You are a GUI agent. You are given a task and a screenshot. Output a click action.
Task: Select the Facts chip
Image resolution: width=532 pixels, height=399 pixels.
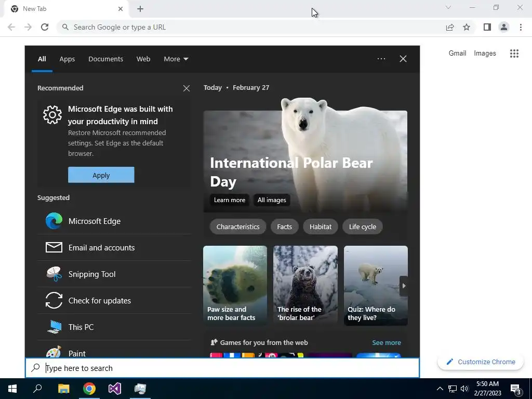click(284, 227)
